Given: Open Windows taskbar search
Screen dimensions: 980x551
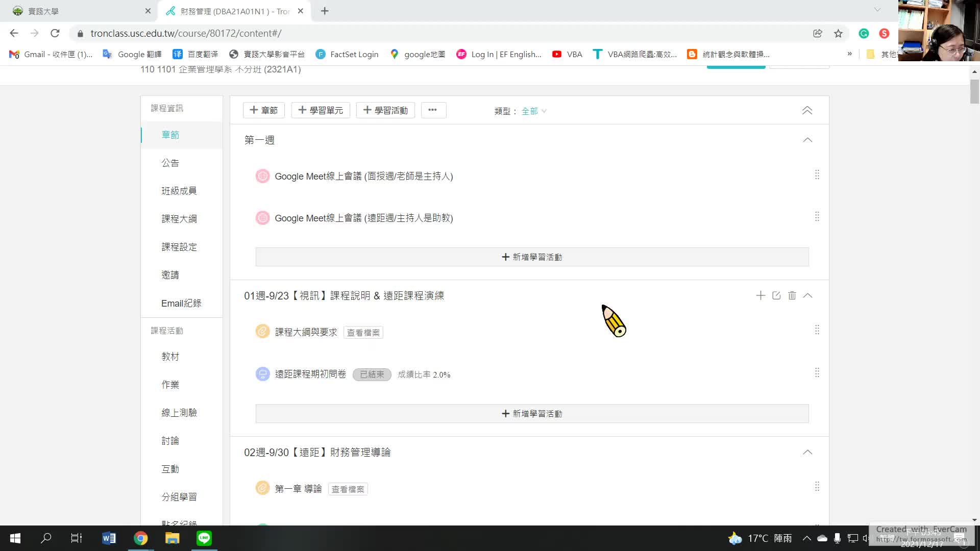Looking at the screenshot, I should click(x=46, y=538).
